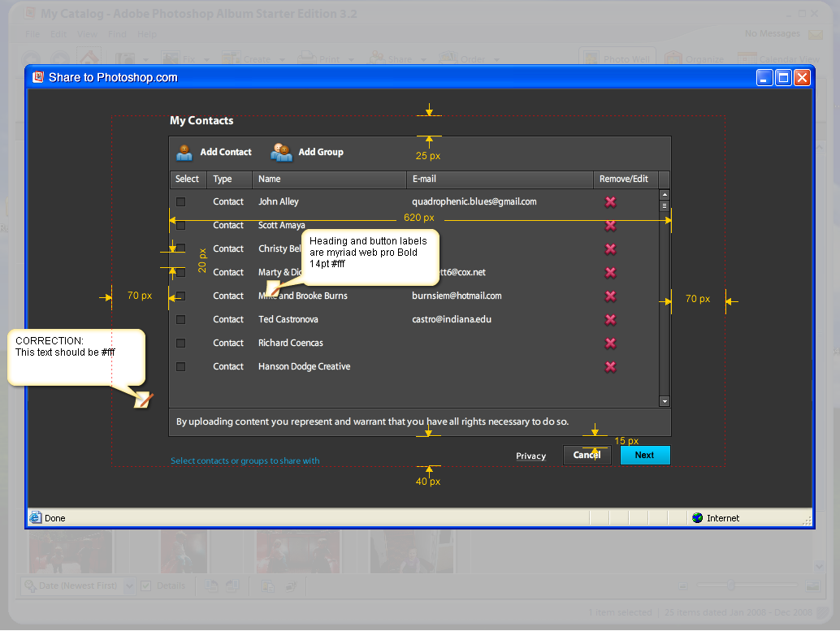Select the checkbox for Ted Castronova

[x=180, y=320]
